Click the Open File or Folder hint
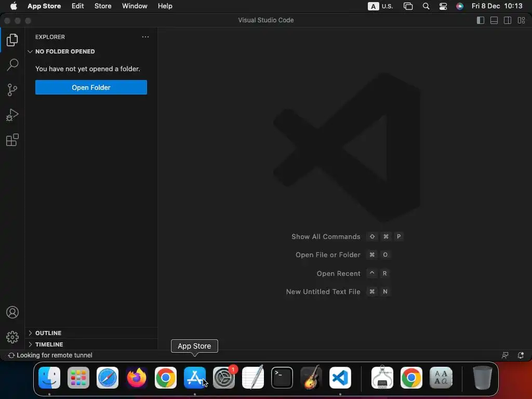Image resolution: width=532 pixels, height=399 pixels. pyautogui.click(x=328, y=255)
